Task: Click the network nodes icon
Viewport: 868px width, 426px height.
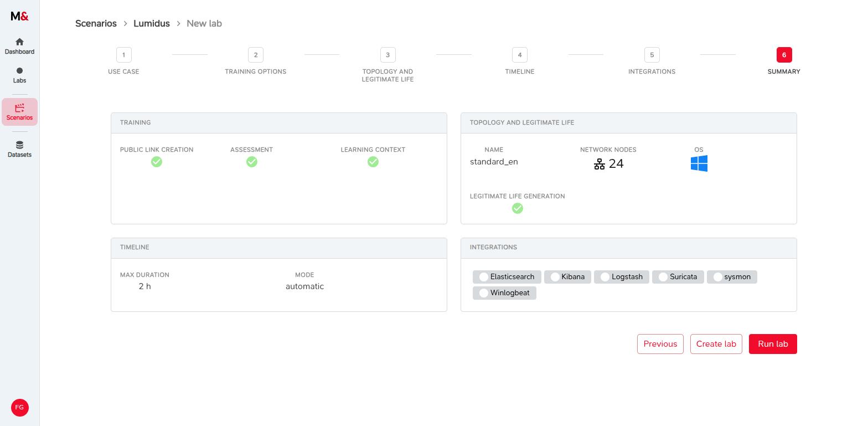Action: [x=600, y=164]
